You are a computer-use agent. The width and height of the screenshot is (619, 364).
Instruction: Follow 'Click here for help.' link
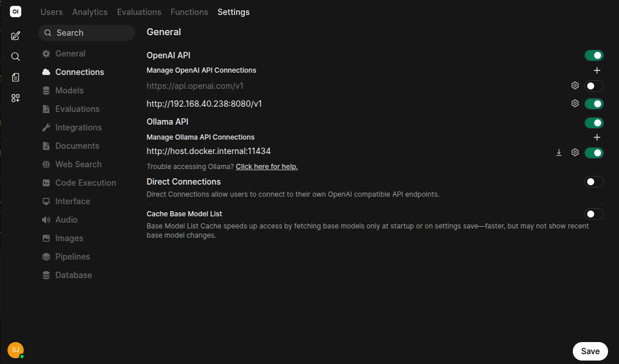(x=267, y=166)
